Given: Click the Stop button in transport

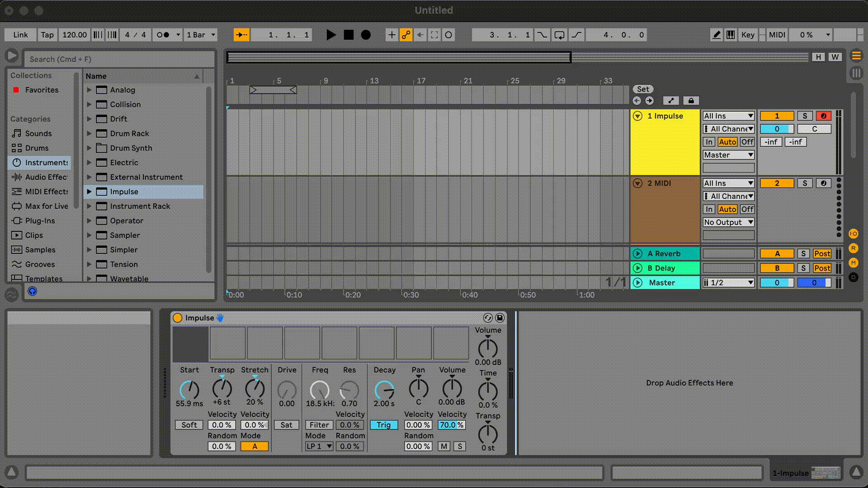Looking at the screenshot, I should click(349, 35).
